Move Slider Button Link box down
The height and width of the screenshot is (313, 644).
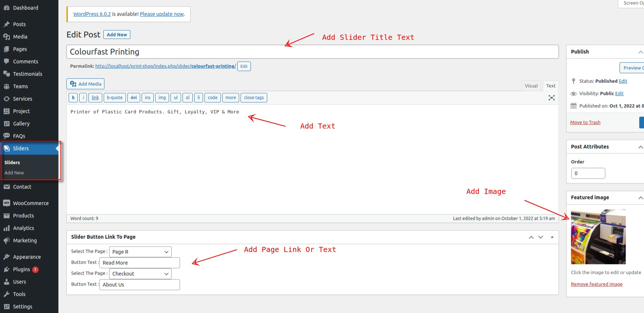pos(541,237)
